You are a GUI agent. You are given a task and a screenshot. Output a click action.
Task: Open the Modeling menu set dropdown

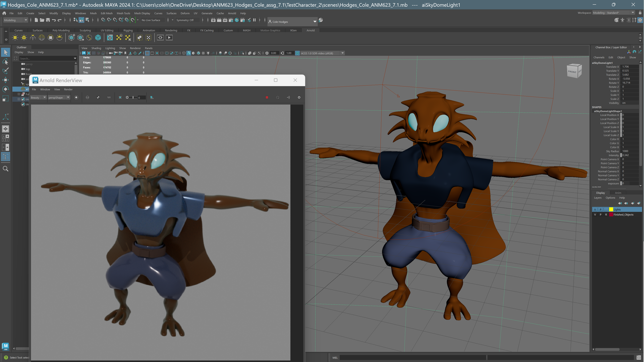pyautogui.click(x=15, y=20)
